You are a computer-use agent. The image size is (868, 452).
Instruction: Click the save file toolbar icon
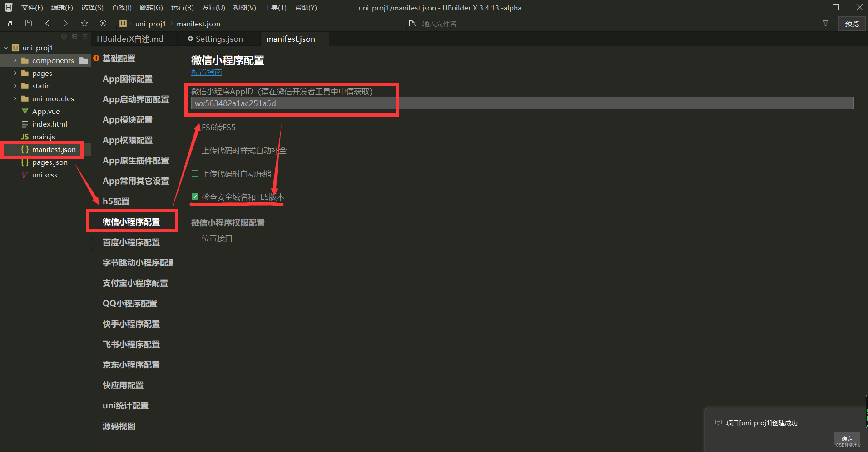point(29,23)
